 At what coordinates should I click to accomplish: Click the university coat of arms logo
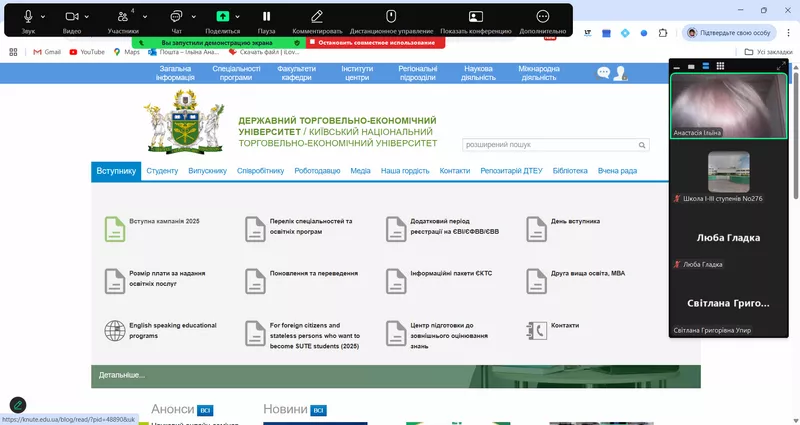pos(184,122)
